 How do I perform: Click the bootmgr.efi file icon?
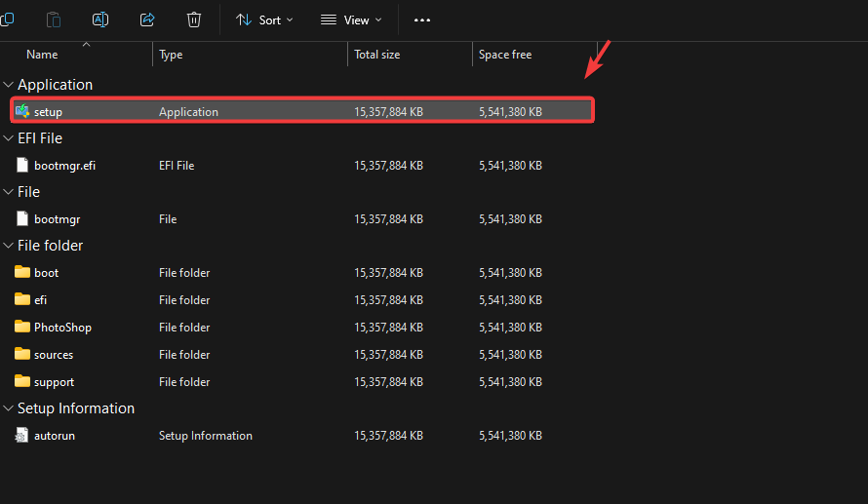(22, 166)
